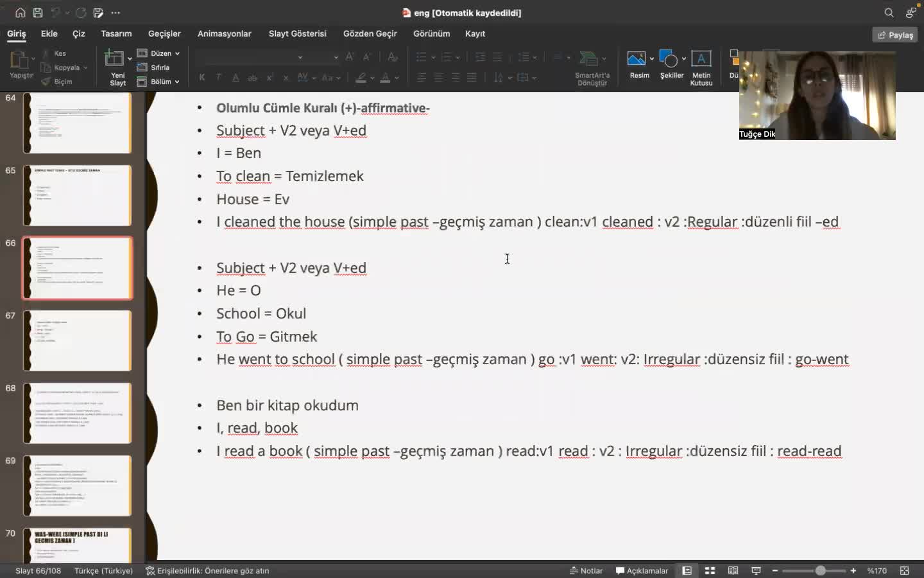Click zoom in plus icon
The width and height of the screenshot is (924, 578).
coord(853,570)
